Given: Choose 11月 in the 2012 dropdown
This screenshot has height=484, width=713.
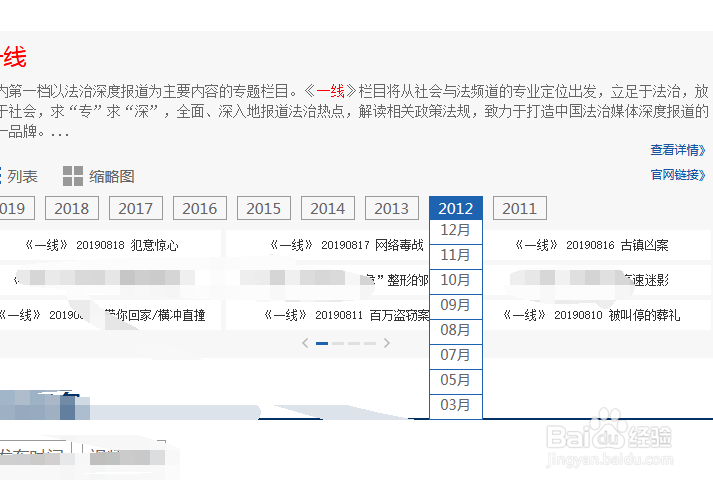Looking at the screenshot, I should (456, 255).
